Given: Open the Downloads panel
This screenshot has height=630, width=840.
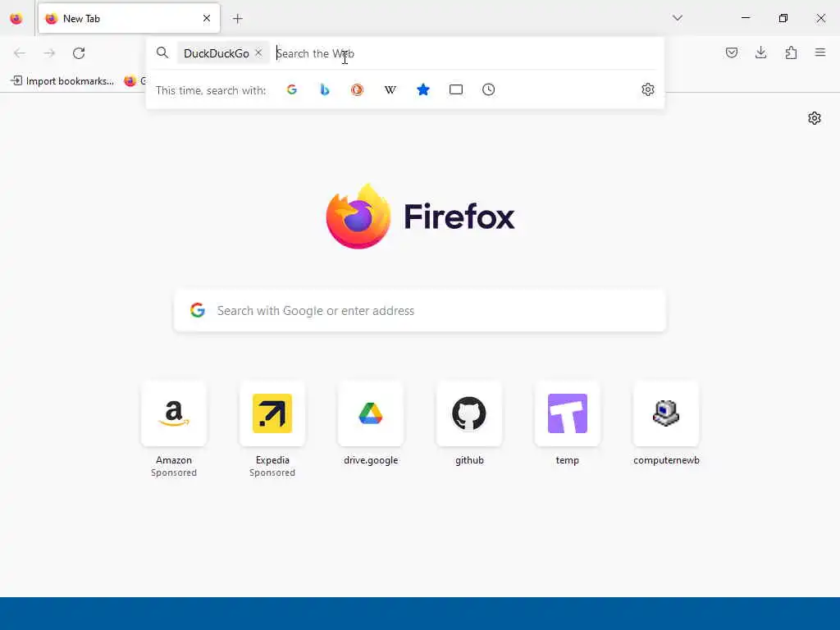Looking at the screenshot, I should tap(760, 52).
